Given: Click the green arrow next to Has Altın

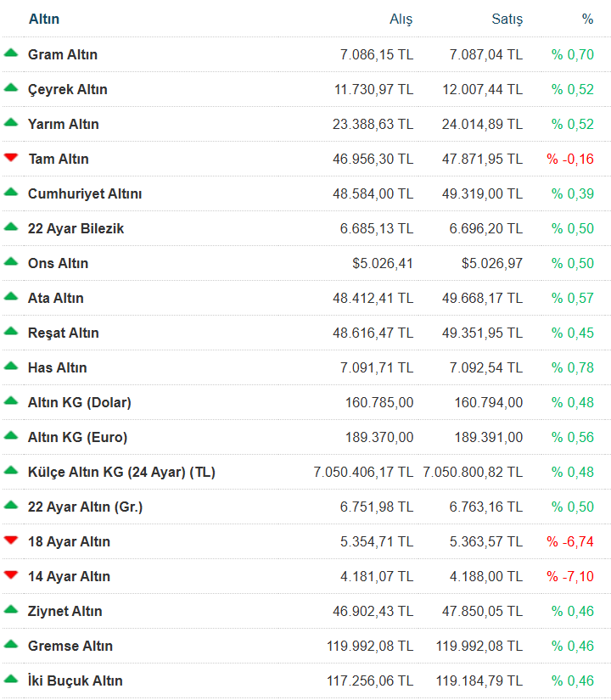Looking at the screenshot, I should coord(11,366).
